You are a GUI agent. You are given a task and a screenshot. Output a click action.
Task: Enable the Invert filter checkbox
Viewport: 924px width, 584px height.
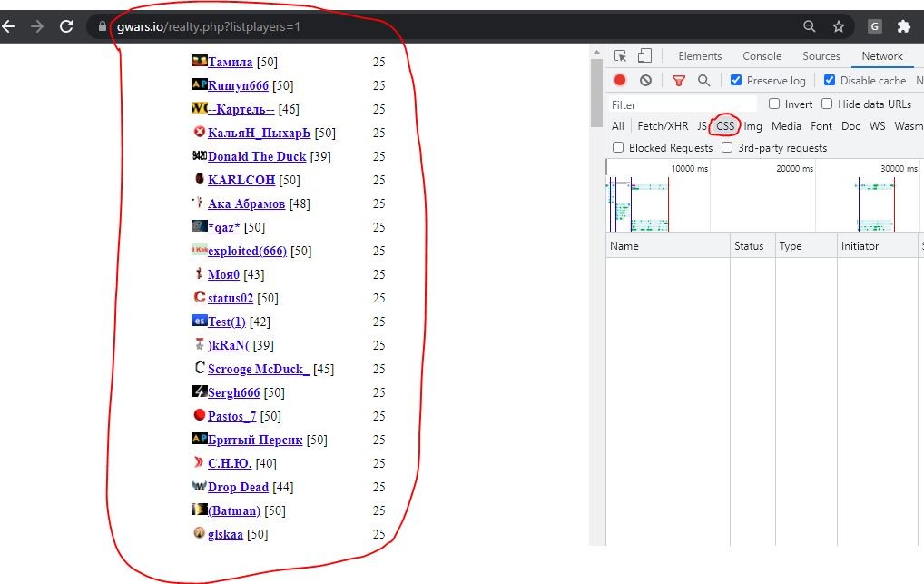tap(774, 104)
